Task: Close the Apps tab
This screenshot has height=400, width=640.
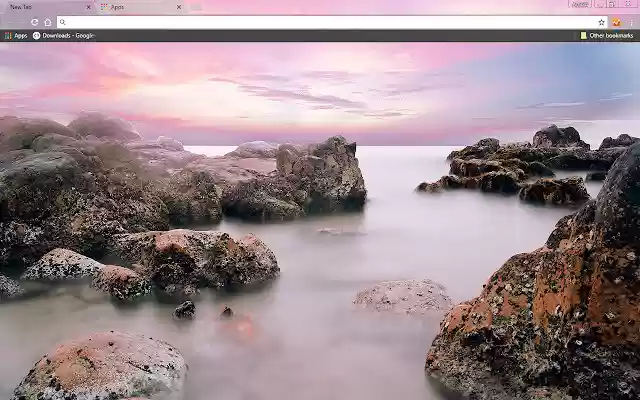Action: 179,7
